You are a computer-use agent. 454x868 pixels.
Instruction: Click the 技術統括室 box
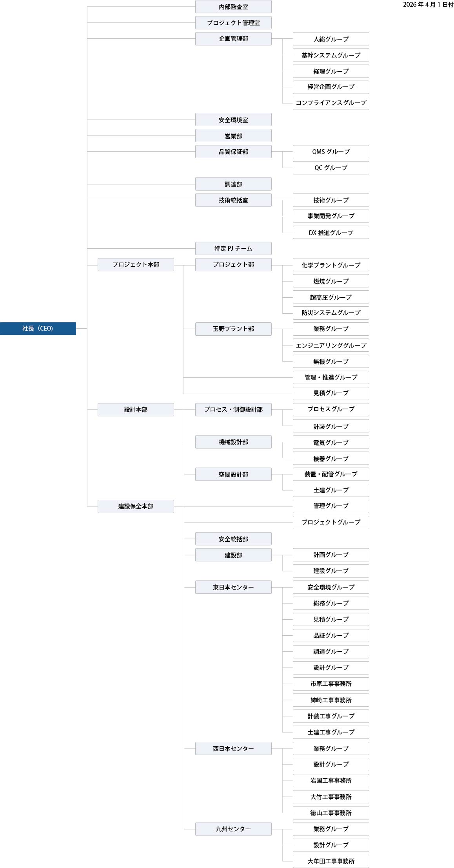tap(233, 200)
